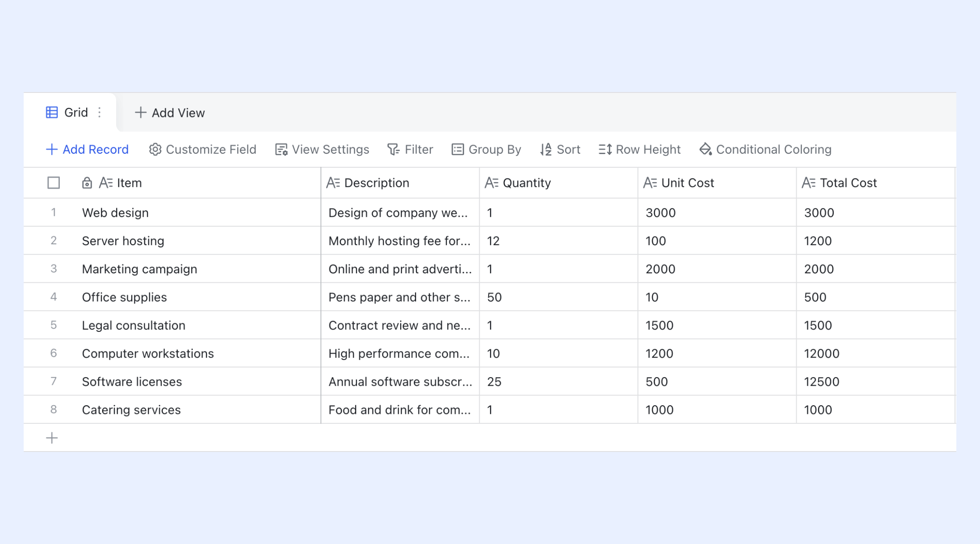Click the plus button below the last row
This screenshot has height=544, width=980.
(x=52, y=438)
